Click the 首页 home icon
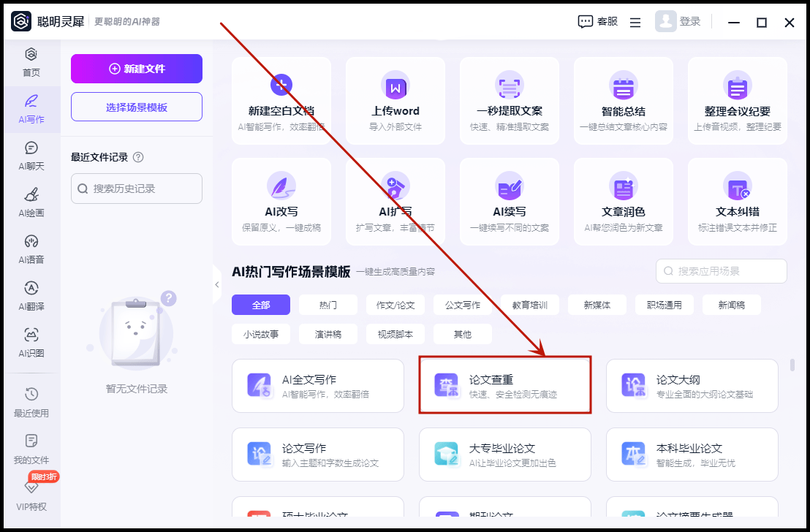The height and width of the screenshot is (532, 810). click(31, 61)
